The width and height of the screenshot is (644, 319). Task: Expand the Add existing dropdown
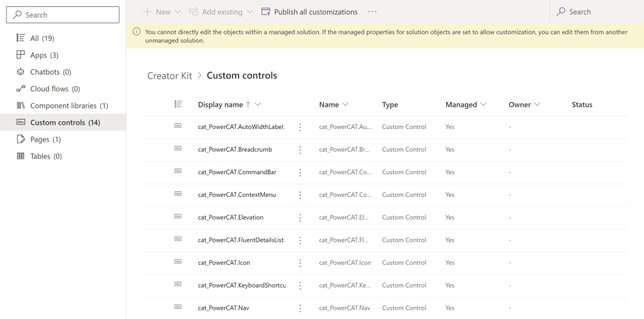pos(250,12)
